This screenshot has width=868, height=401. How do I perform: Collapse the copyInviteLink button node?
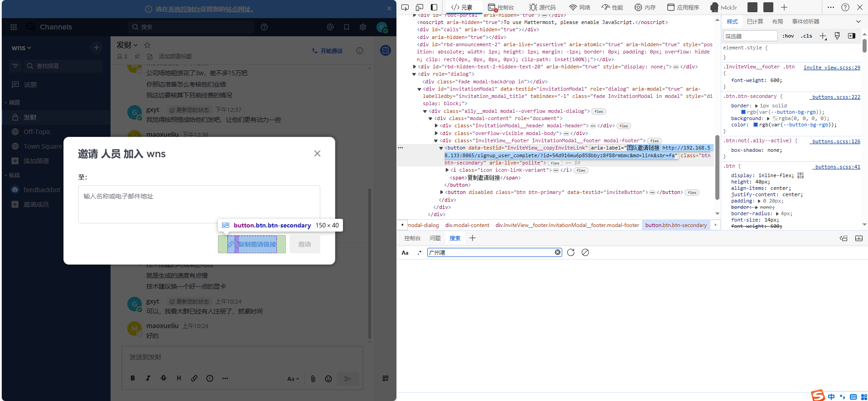441,148
